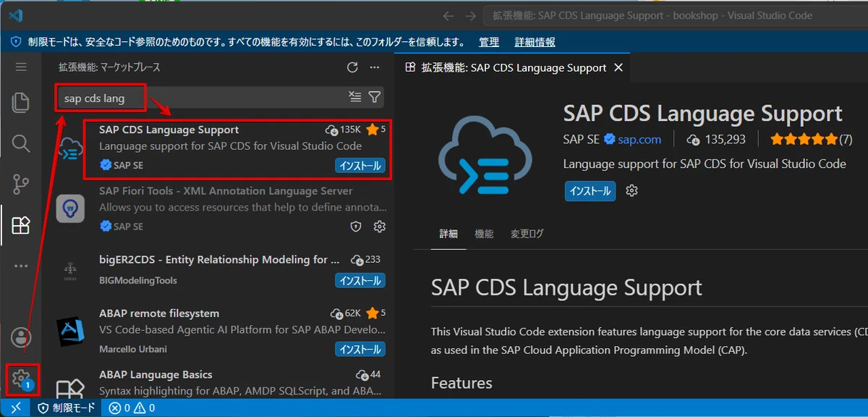Clear the extension search results
Viewport: 868px width, 417px height.
click(354, 97)
